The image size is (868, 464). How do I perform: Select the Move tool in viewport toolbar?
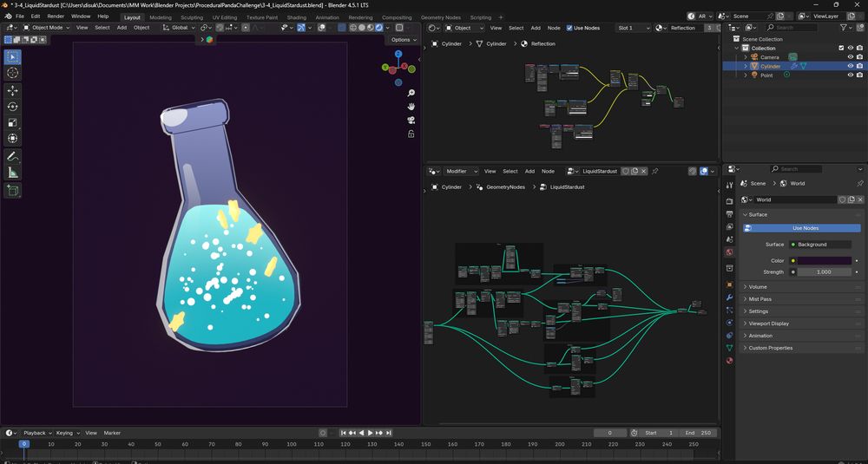point(13,90)
